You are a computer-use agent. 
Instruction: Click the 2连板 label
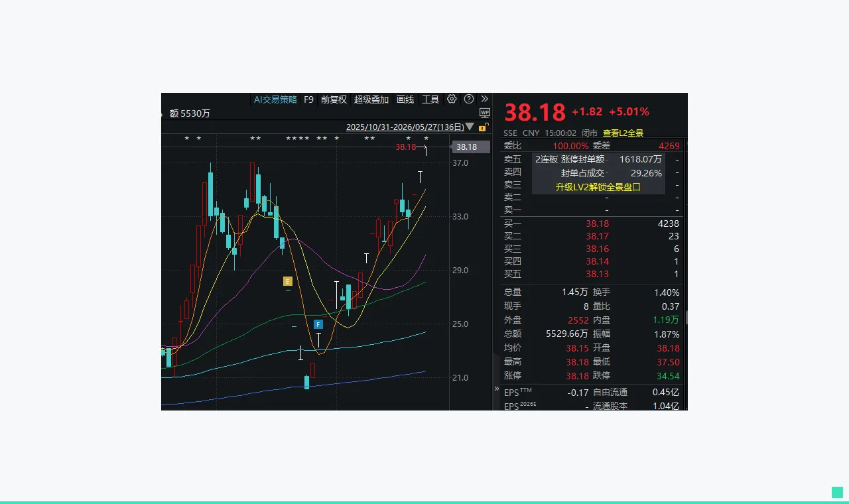(x=547, y=159)
